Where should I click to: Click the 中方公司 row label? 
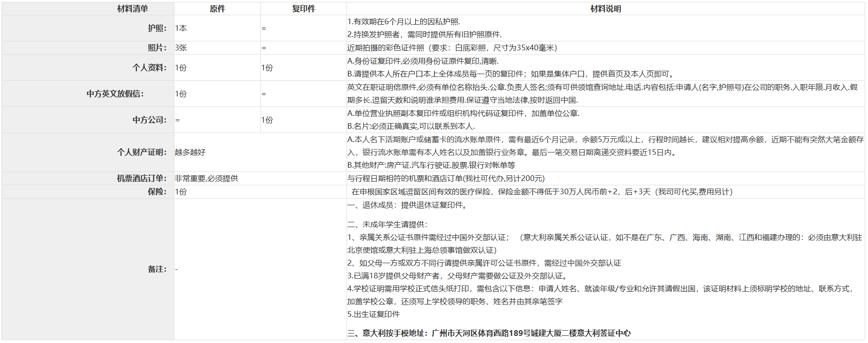pos(149,120)
